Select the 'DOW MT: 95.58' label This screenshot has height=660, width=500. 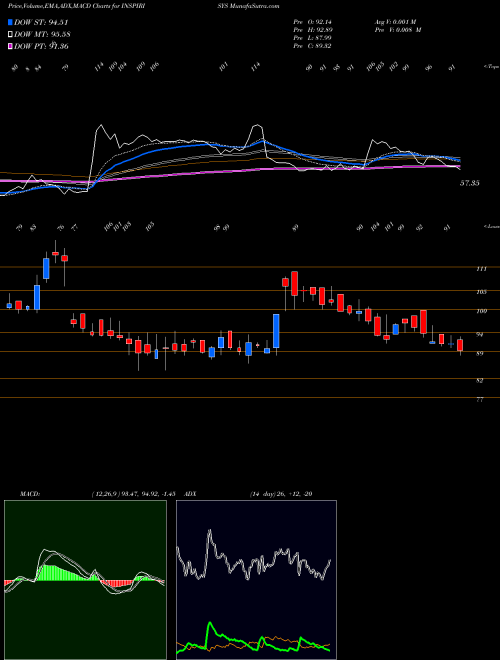click(x=42, y=35)
